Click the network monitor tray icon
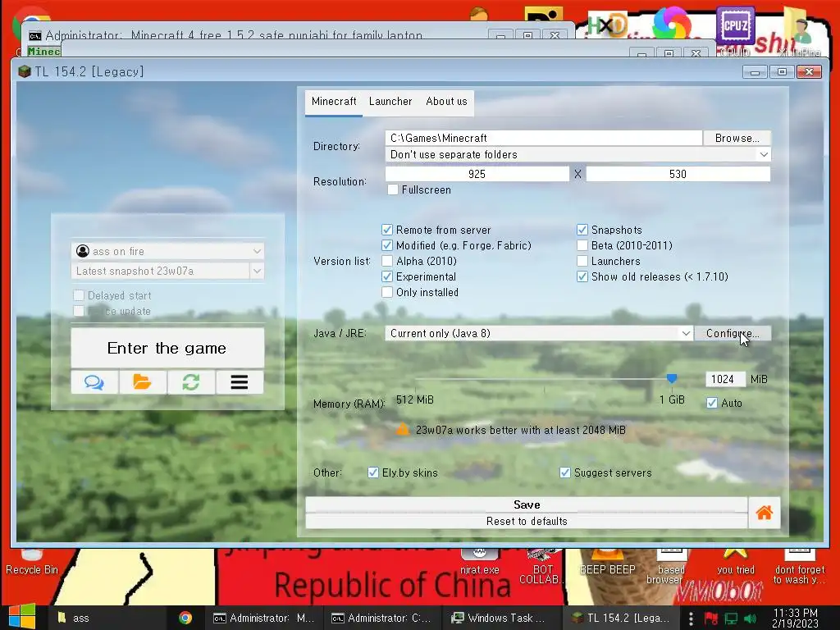Viewport: 840px width, 630px height. [x=731, y=619]
